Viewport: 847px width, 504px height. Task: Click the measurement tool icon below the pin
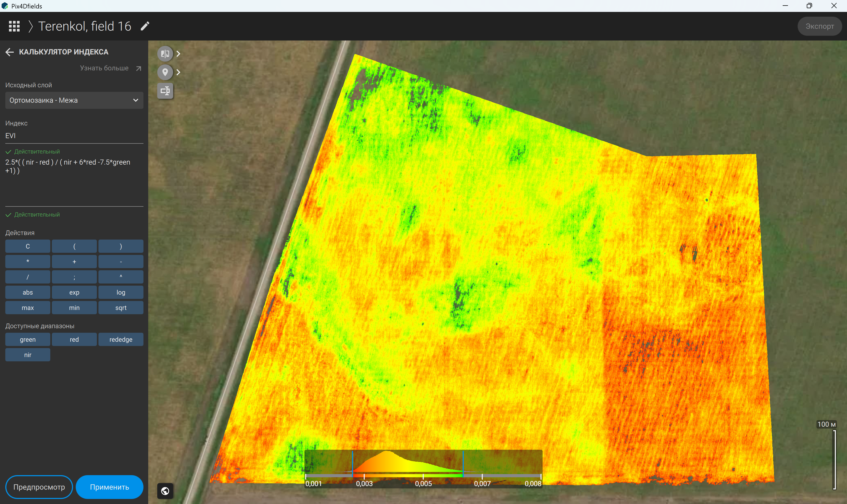pyautogui.click(x=165, y=91)
